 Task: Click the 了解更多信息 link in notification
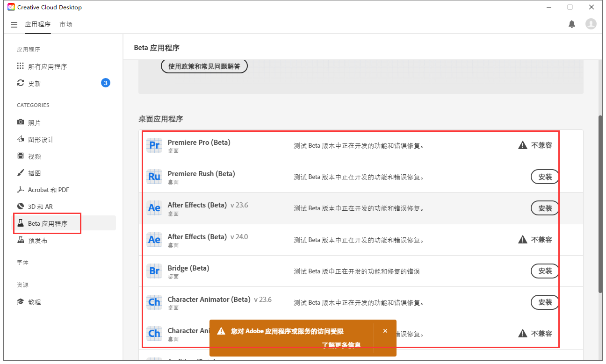[341, 345]
